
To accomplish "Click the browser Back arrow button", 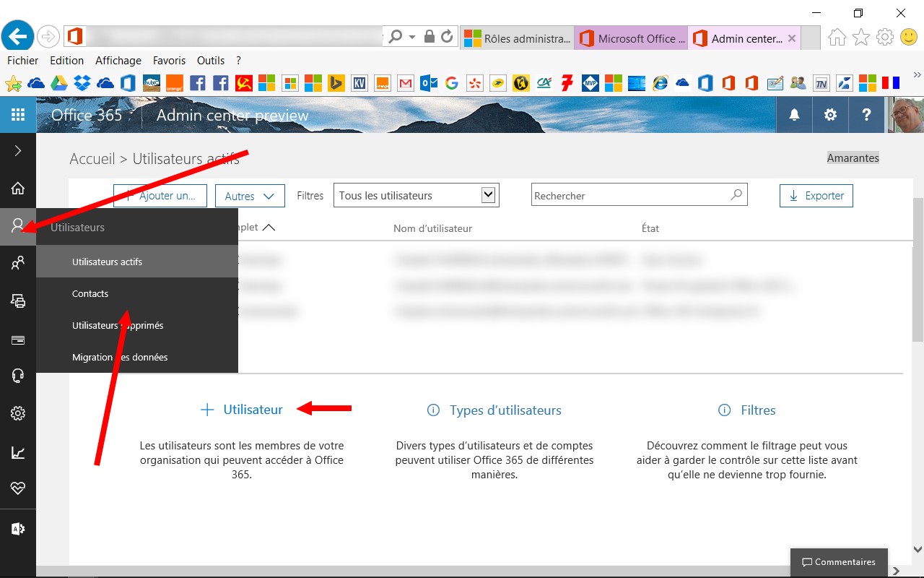I will pos(18,35).
